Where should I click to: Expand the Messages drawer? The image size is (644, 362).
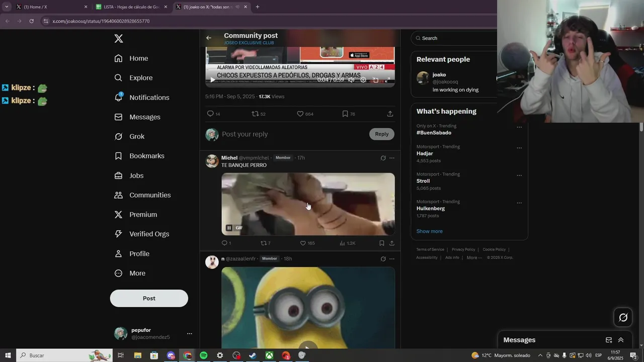pyautogui.click(x=621, y=340)
